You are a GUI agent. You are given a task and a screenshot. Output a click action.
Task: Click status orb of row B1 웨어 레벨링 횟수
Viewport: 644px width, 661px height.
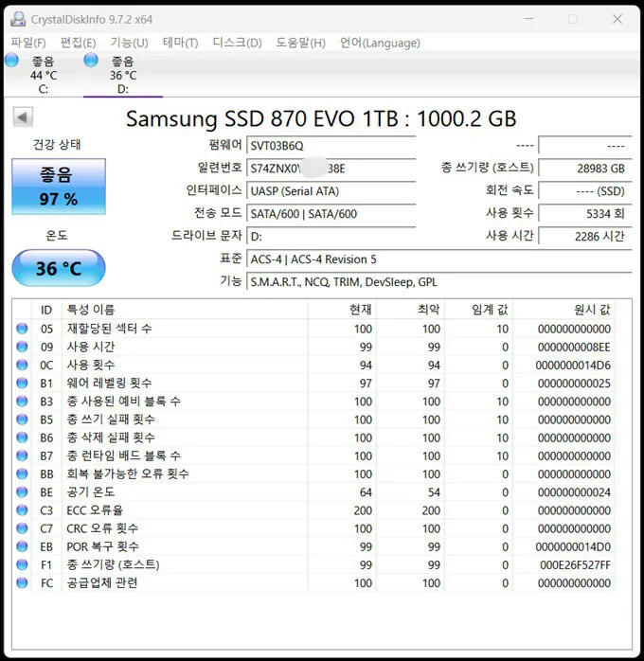coord(22,383)
